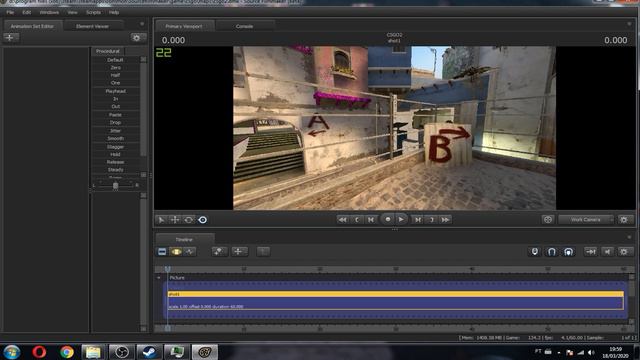Apply the One procedural preset

point(116,83)
